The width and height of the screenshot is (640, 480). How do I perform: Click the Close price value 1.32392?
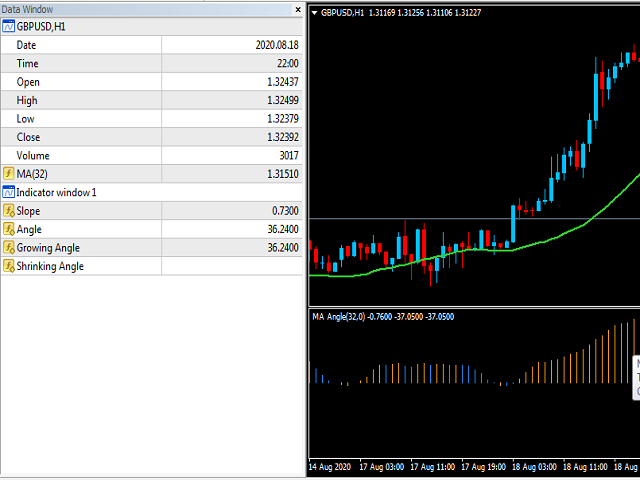(x=277, y=137)
